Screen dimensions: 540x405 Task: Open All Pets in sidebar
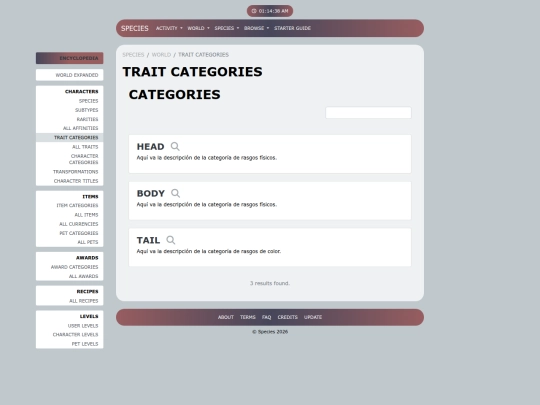[88, 242]
